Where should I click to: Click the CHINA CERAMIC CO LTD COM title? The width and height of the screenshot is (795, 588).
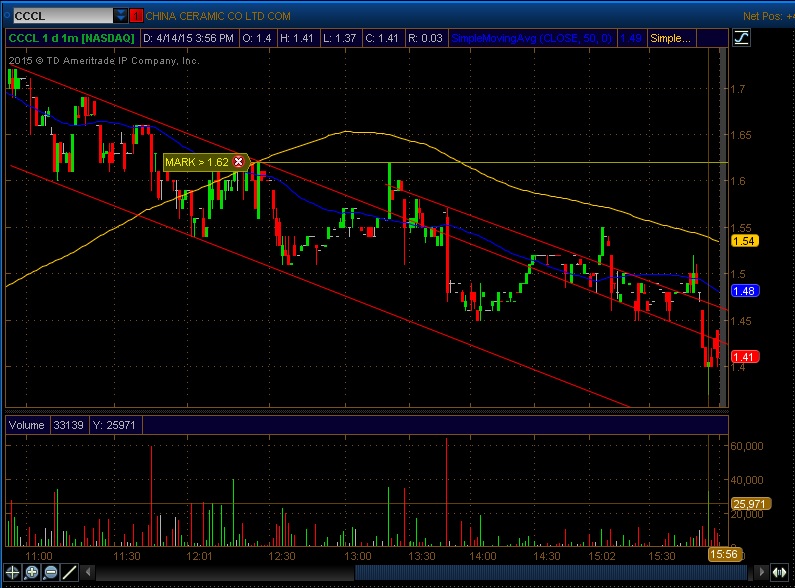pos(218,16)
